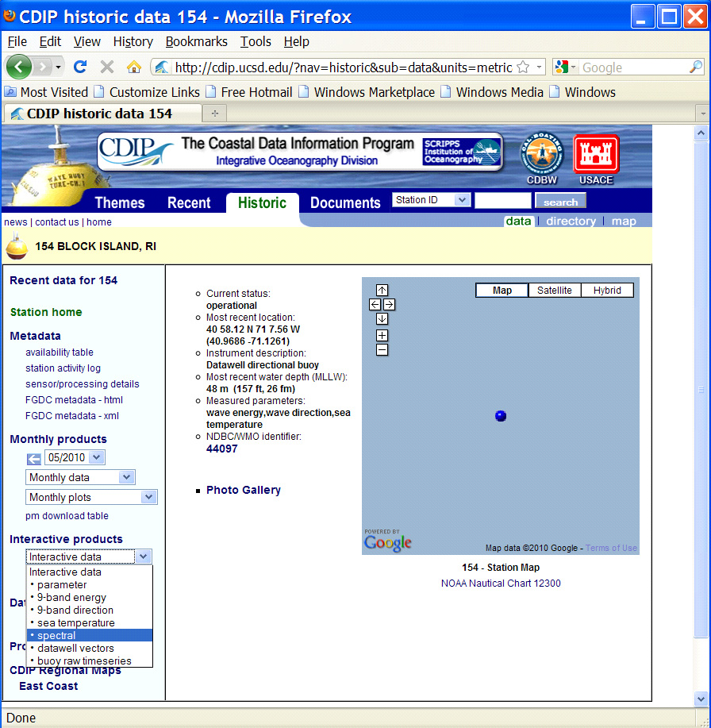
Task: Open the Firefox Tools menu
Action: coord(256,42)
